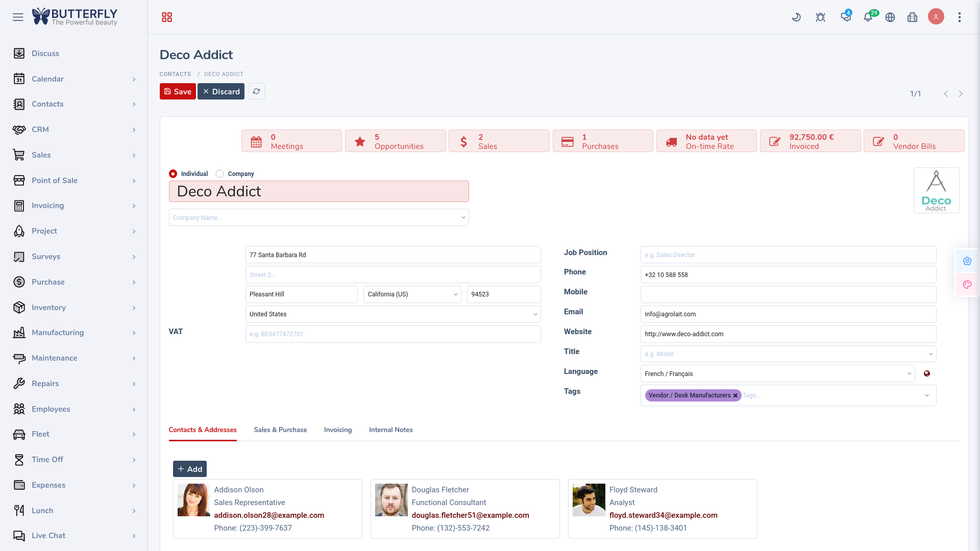Switch to Contacts & Addresses tab
Screen dimensions: 980x551
[203, 430]
